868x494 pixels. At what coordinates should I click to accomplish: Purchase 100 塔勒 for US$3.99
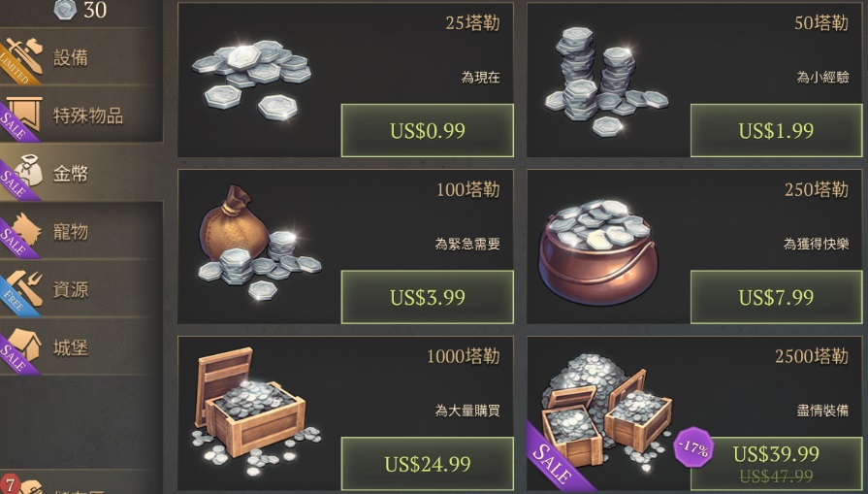428,297
